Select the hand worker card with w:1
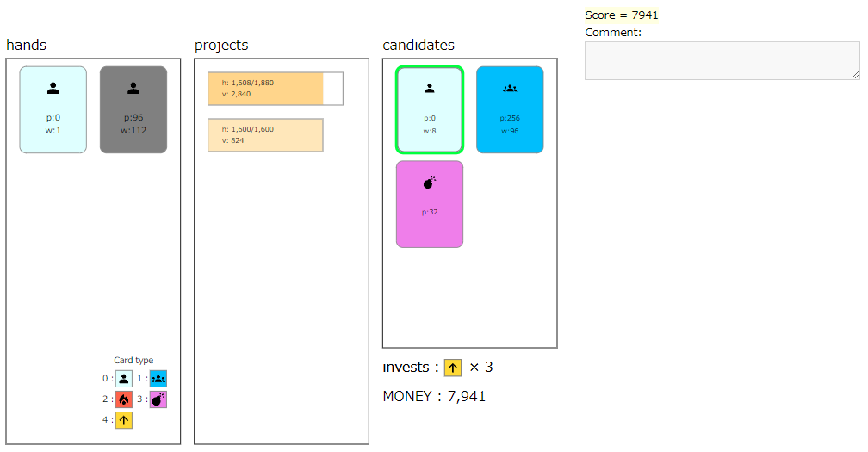The width and height of the screenshot is (868, 452). pos(53,109)
